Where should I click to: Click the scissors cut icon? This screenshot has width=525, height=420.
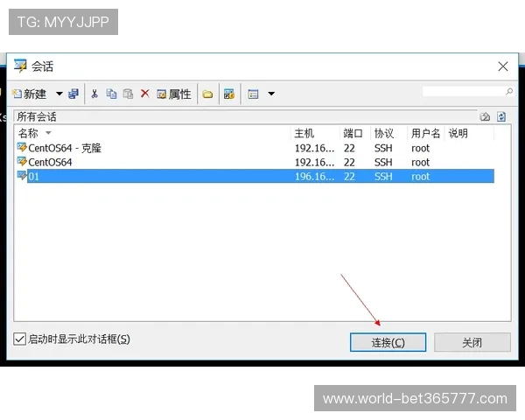pyautogui.click(x=94, y=94)
